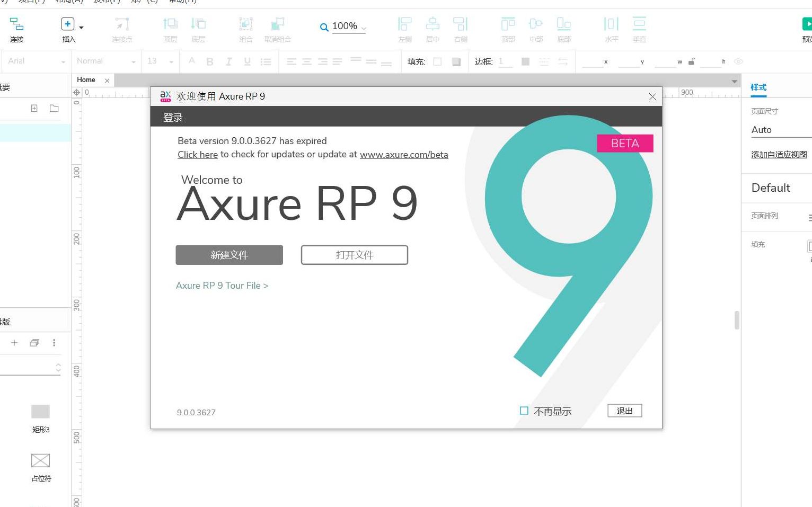Toggle bold formatting
Screen dimensions: 812x507
tap(210, 61)
